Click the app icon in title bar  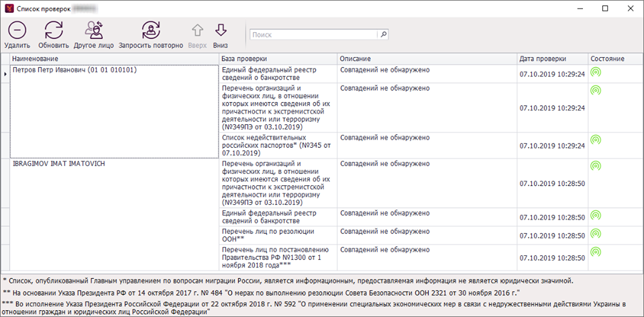(11, 8)
